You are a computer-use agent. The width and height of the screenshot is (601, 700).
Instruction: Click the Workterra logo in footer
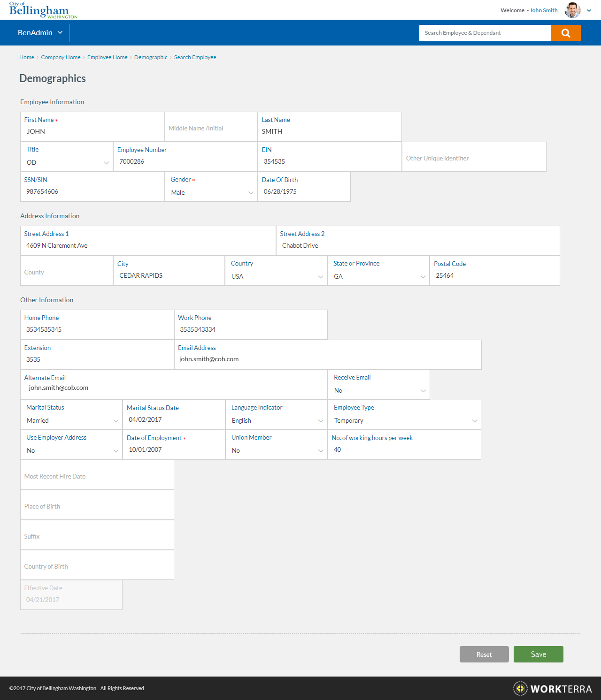(553, 688)
